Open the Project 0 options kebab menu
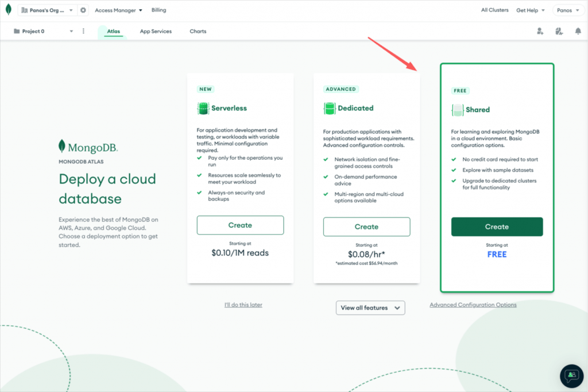The height and width of the screenshot is (392, 588). (83, 31)
